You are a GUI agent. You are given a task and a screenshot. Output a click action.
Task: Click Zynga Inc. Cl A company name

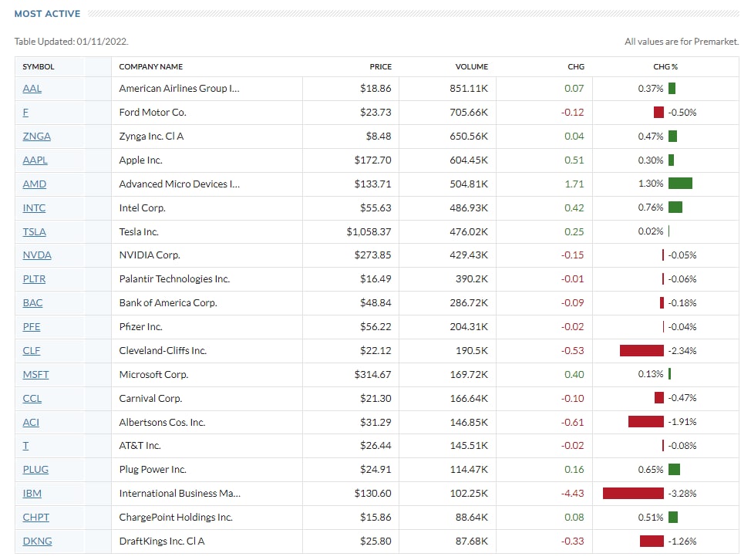click(x=151, y=137)
